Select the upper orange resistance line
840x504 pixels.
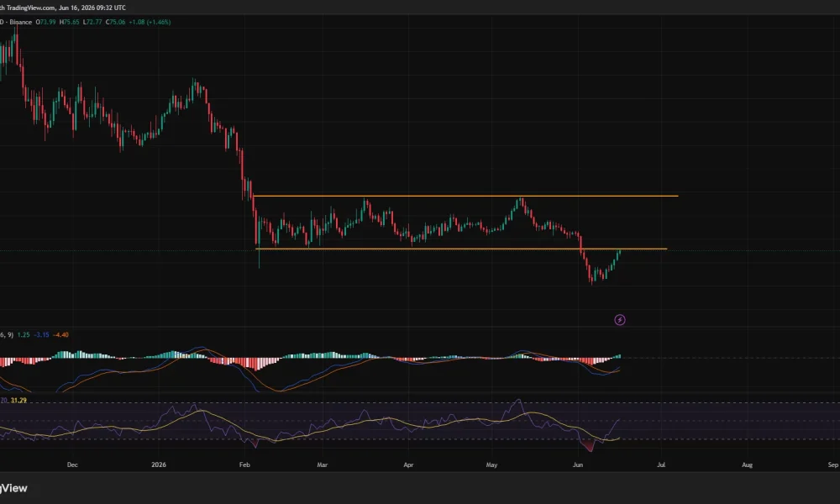(x=466, y=196)
